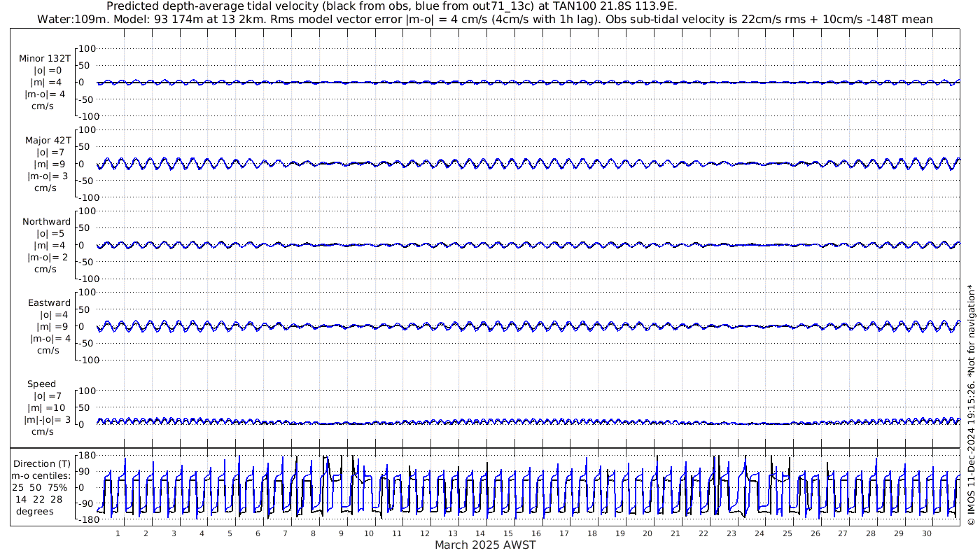The width and height of the screenshot is (980, 560).
Task: Click day label '1' on the x-axis
Action: (118, 533)
